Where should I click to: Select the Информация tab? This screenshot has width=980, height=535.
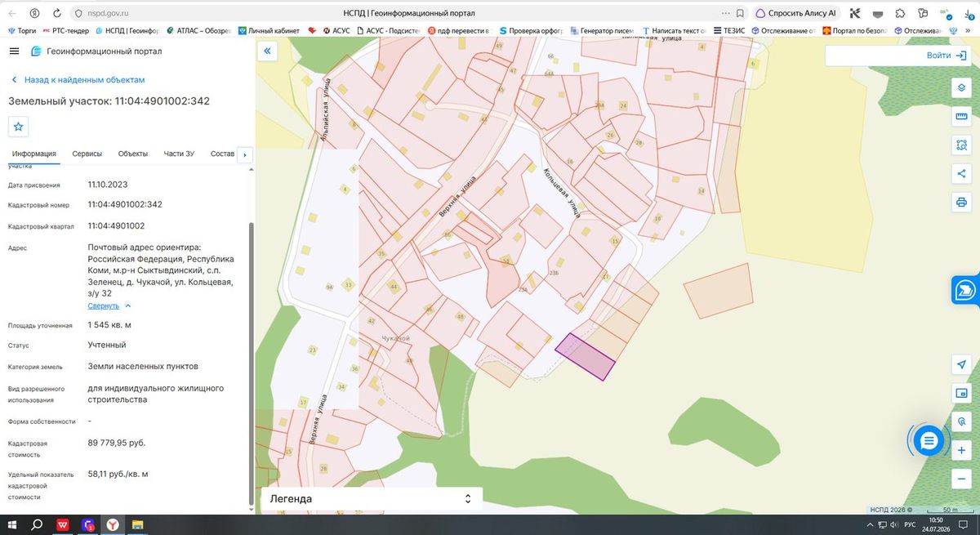click(x=33, y=154)
